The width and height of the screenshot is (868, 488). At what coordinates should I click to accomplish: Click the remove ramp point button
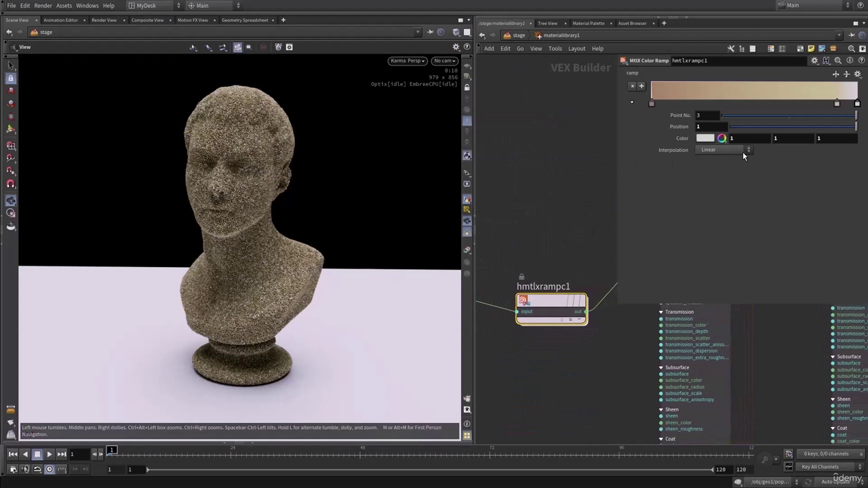click(x=633, y=86)
